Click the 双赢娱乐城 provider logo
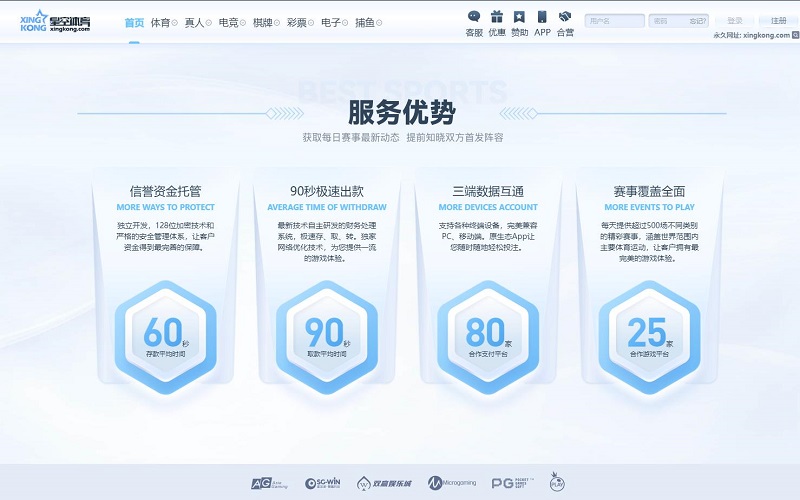This screenshot has height=500, width=800. [x=384, y=483]
